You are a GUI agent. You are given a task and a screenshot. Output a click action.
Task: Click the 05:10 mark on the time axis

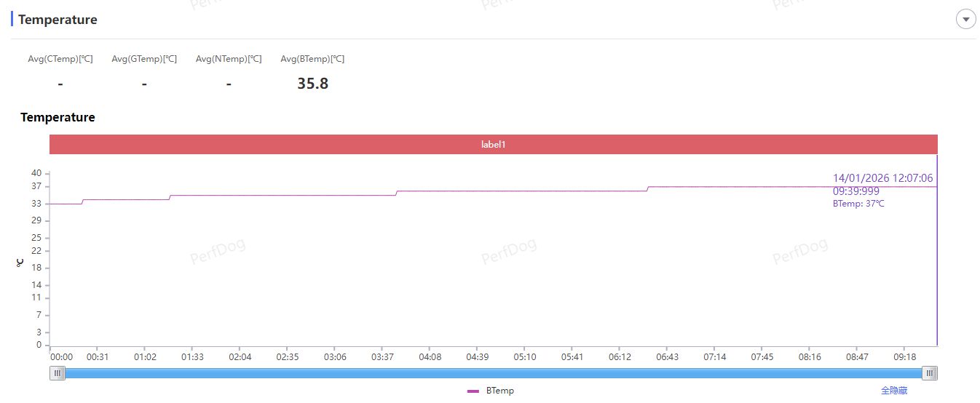[x=524, y=357]
